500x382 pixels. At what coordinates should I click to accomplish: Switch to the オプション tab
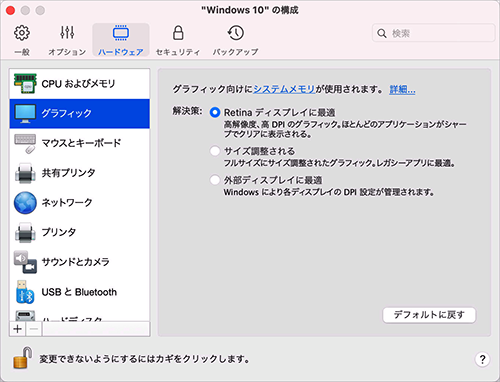(67, 40)
